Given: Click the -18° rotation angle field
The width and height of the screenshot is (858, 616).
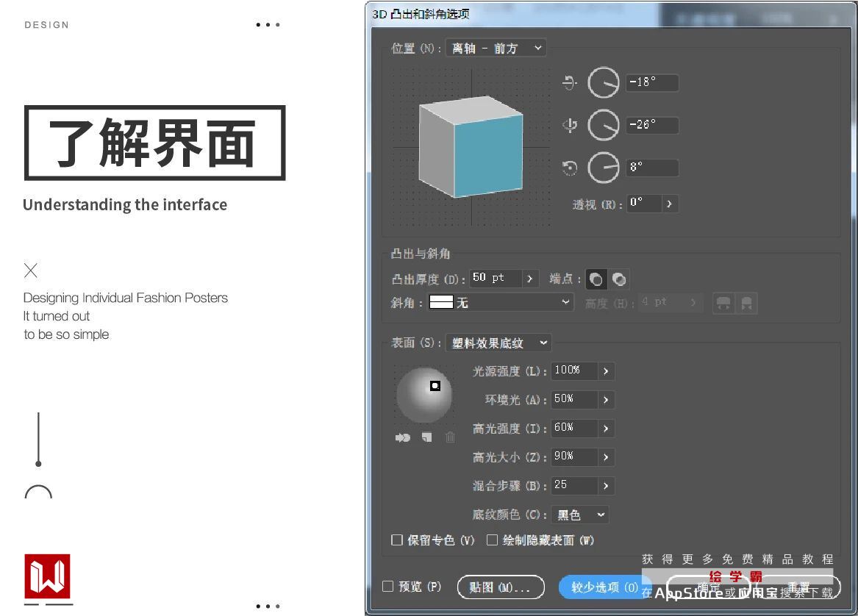Looking at the screenshot, I should coord(651,82).
